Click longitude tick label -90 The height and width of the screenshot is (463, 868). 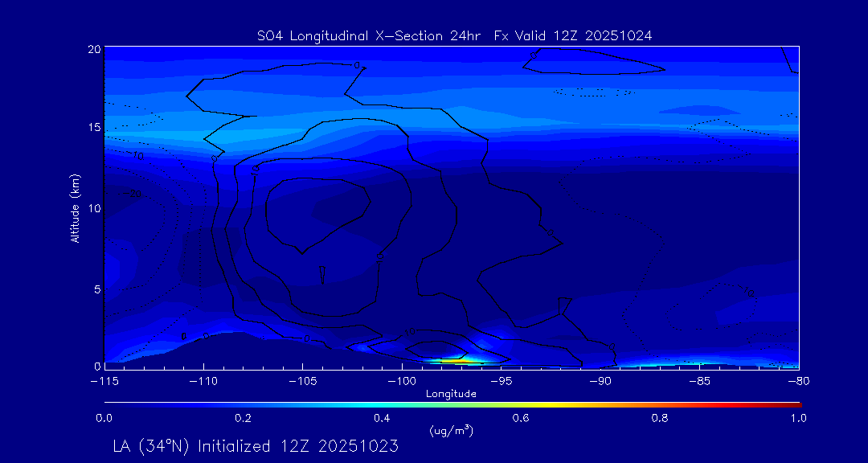600,382
